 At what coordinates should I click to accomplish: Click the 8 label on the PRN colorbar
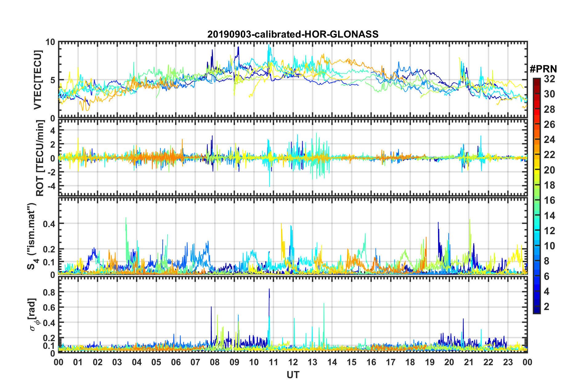547,261
